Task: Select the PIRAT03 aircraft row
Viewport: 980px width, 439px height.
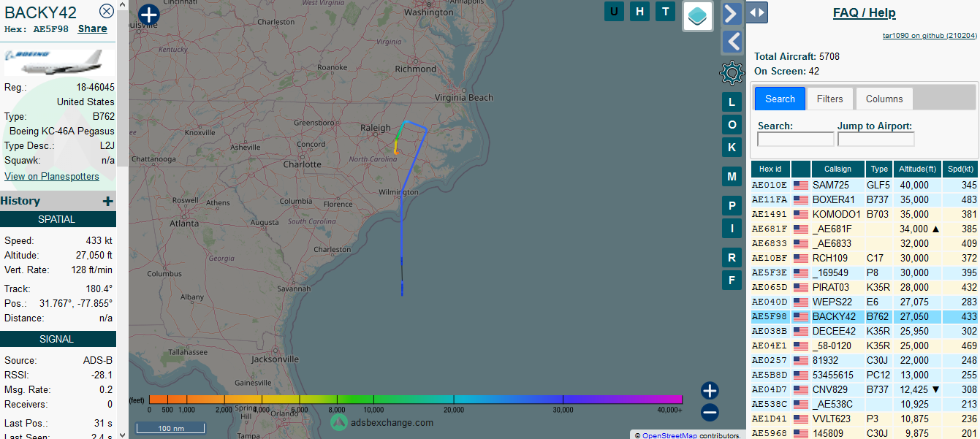Action: coord(865,288)
